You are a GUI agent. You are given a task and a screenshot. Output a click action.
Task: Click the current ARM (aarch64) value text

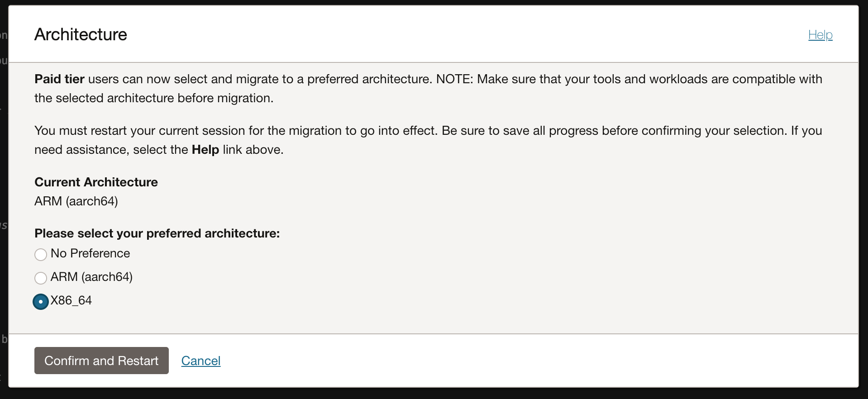click(76, 201)
